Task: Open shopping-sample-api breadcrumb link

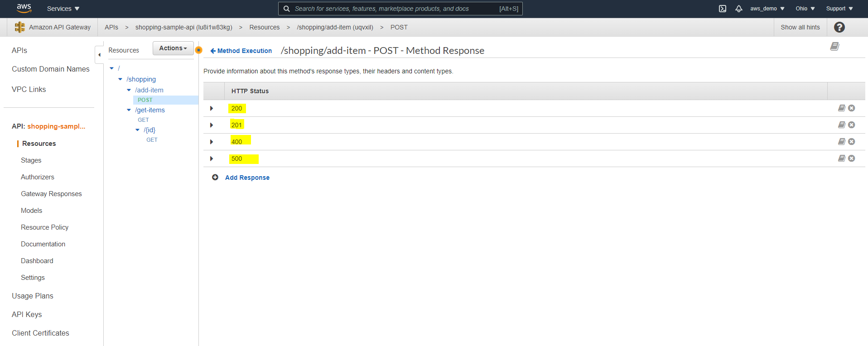Action: click(x=183, y=27)
